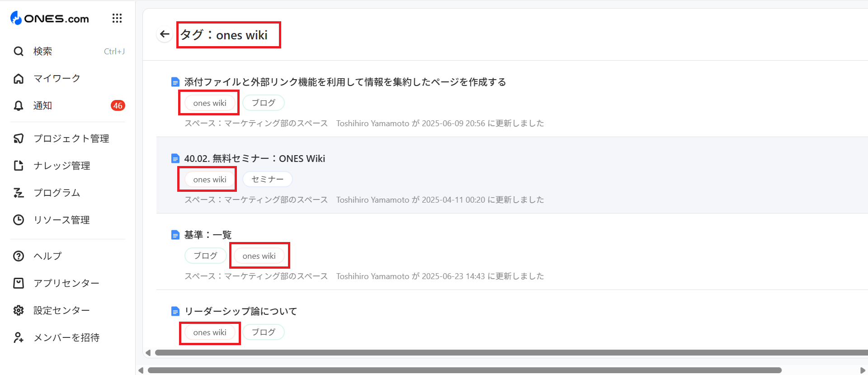Click the inner horizontal scrollbar thumb
The image size is (868, 375).
click(x=511, y=352)
